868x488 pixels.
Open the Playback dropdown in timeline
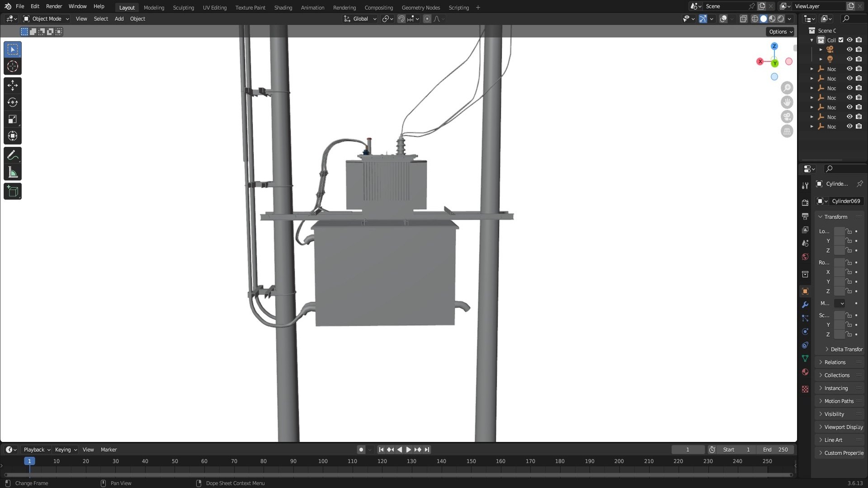coord(37,450)
